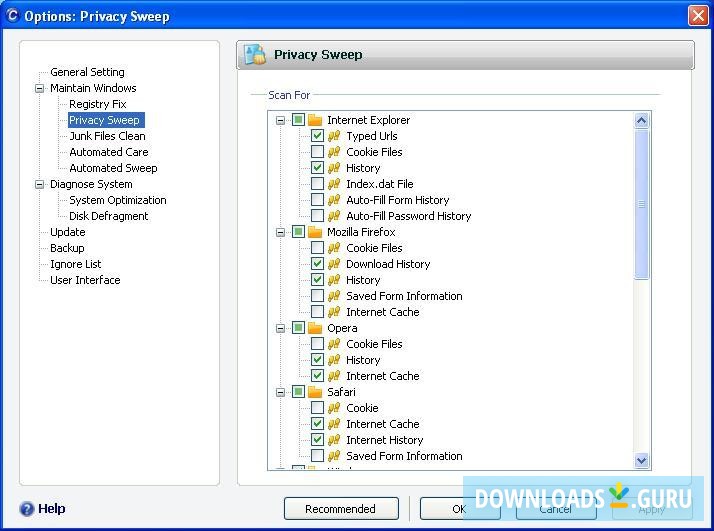This screenshot has width=714, height=531.
Task: Open the Update settings page
Action: [x=67, y=232]
